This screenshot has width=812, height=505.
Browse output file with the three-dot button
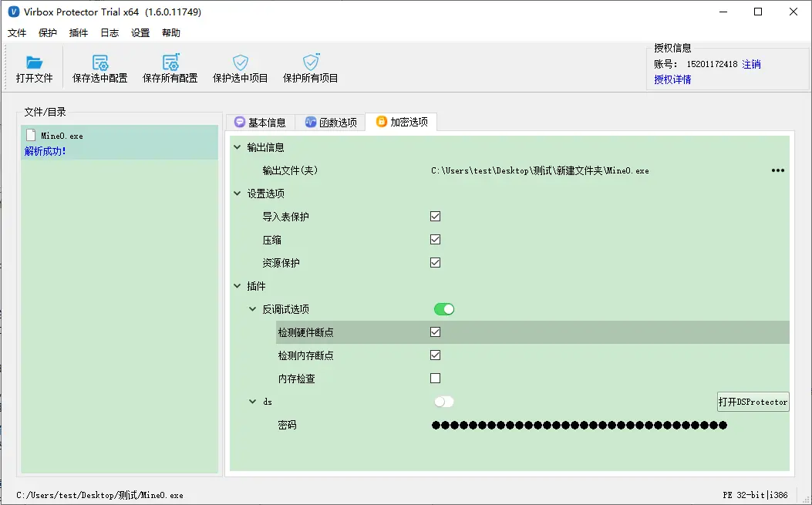pos(778,170)
